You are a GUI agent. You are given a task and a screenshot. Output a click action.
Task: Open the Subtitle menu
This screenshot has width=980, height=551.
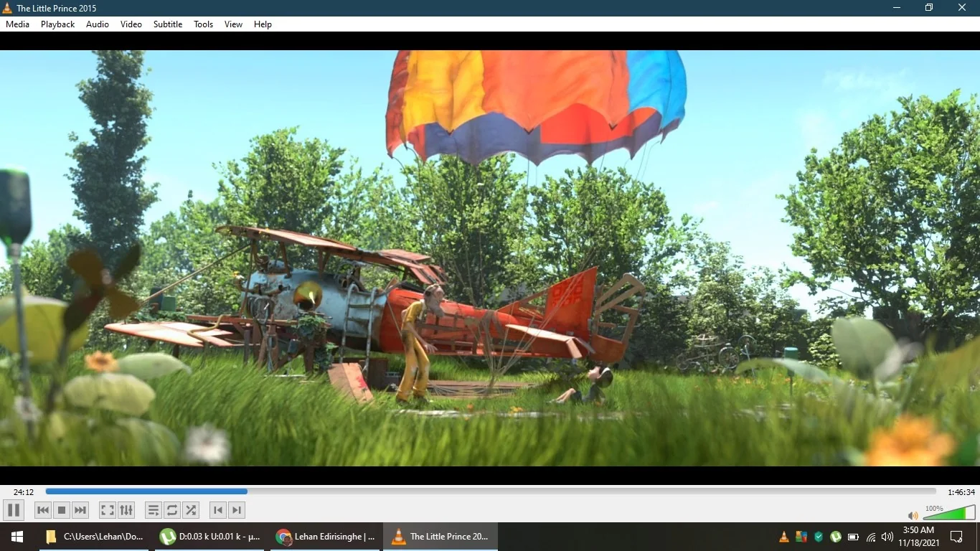click(x=168, y=24)
